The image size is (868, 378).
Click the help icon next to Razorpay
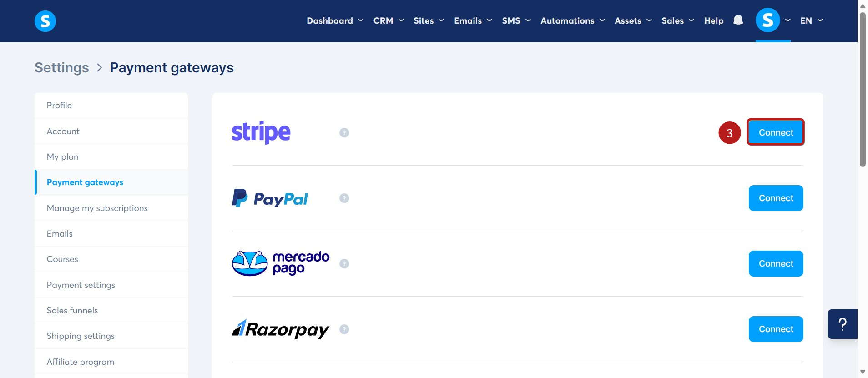click(x=344, y=329)
